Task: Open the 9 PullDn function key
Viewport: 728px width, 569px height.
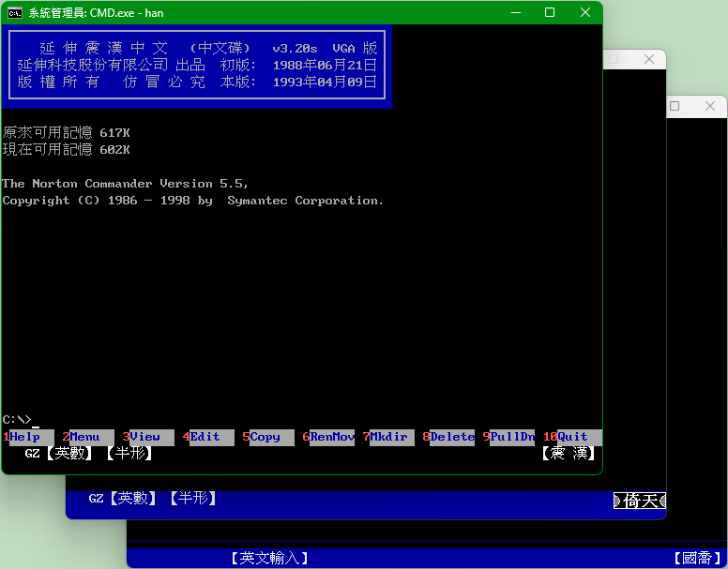Action: click(508, 438)
